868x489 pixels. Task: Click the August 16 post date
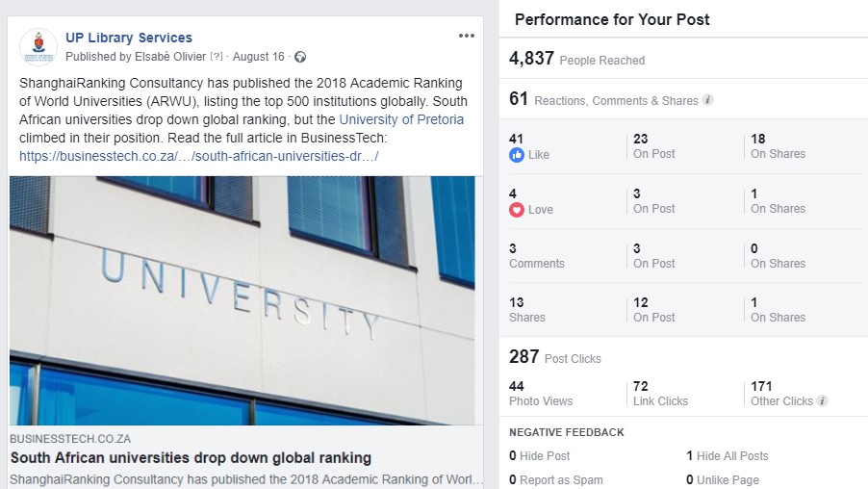(x=259, y=58)
